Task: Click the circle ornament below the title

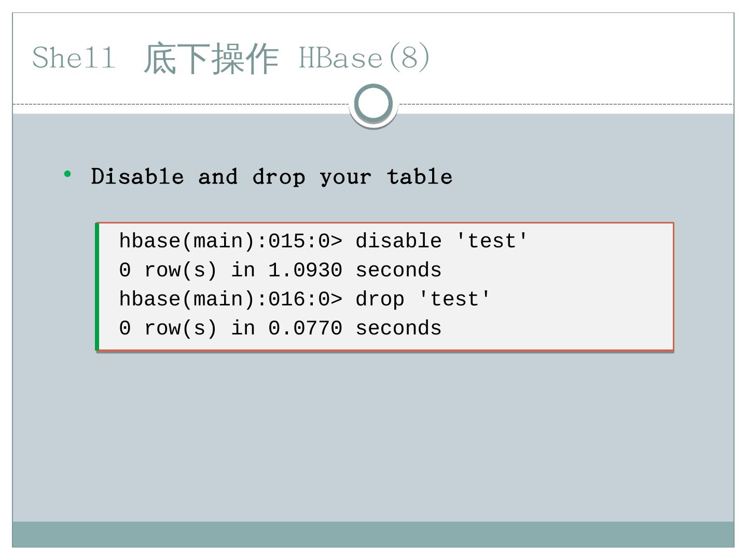Action: (374, 103)
